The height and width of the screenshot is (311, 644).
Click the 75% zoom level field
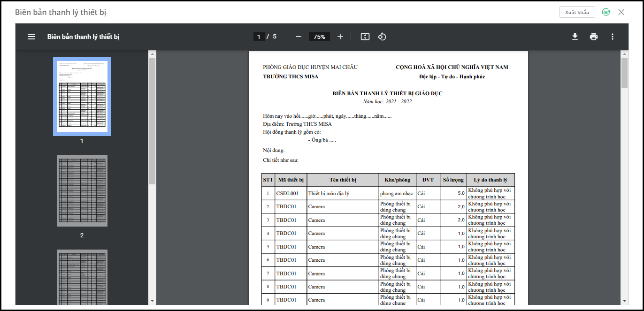[x=319, y=37]
